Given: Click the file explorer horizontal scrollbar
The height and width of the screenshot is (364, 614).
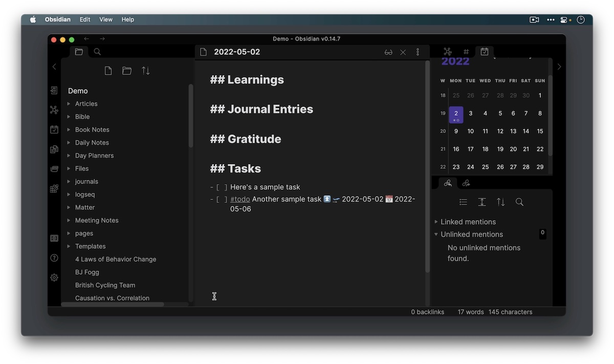Looking at the screenshot, I should tap(113, 304).
